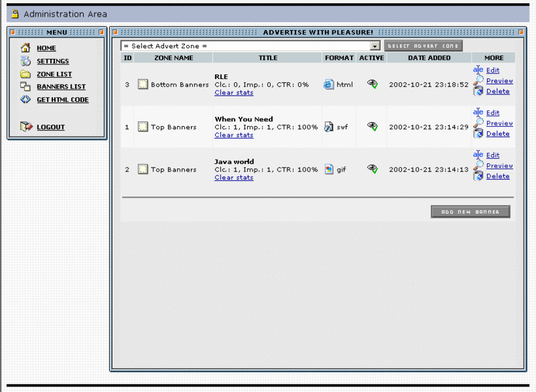Open Edit link for Java world banner
Screen dimensions: 536x392
pos(493,155)
